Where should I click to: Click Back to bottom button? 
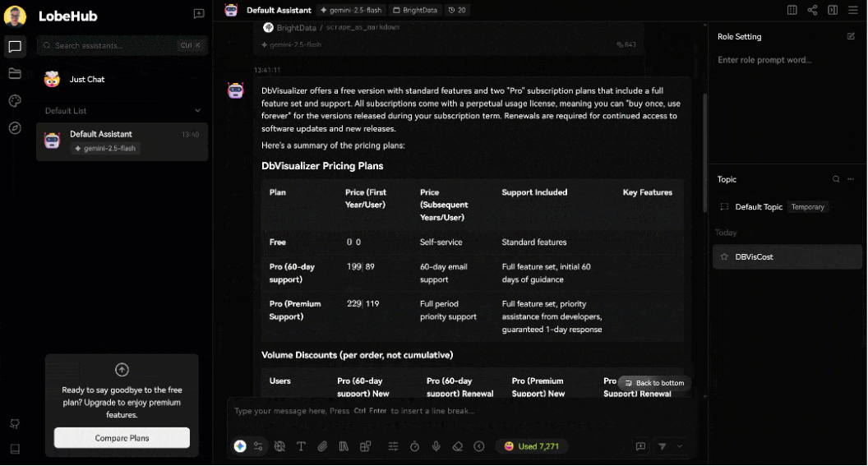point(654,383)
